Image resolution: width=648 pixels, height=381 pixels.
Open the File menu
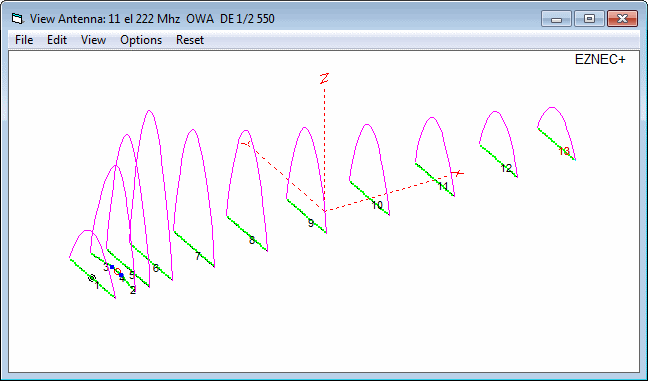click(x=24, y=40)
